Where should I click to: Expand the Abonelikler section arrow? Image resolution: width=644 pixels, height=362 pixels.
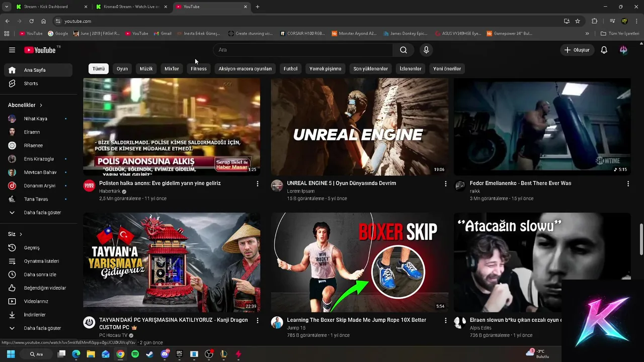click(x=41, y=105)
